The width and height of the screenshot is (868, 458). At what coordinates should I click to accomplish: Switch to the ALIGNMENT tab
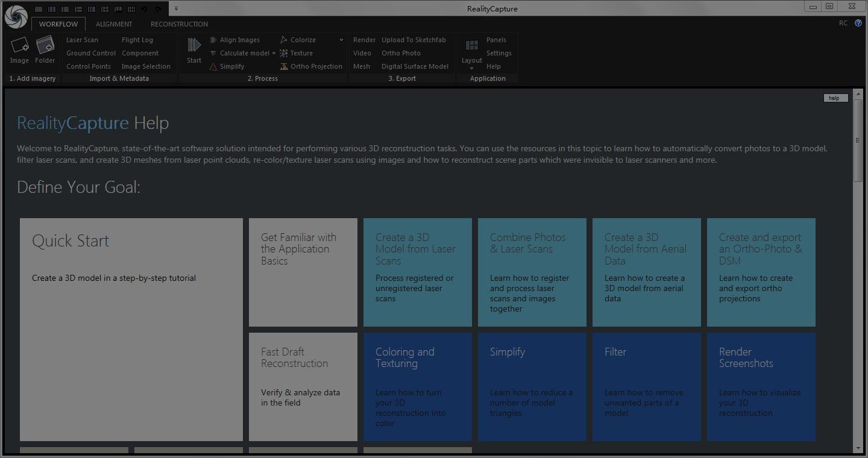114,24
